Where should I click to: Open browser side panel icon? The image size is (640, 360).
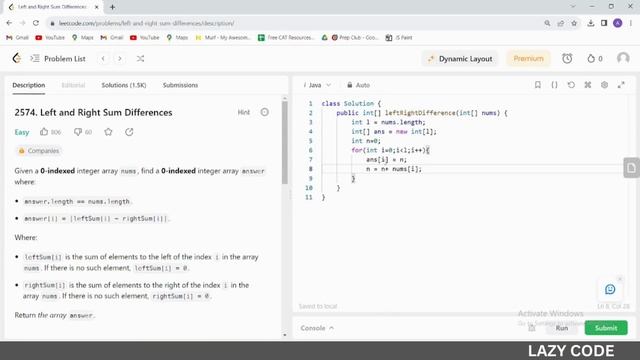[x=604, y=23]
